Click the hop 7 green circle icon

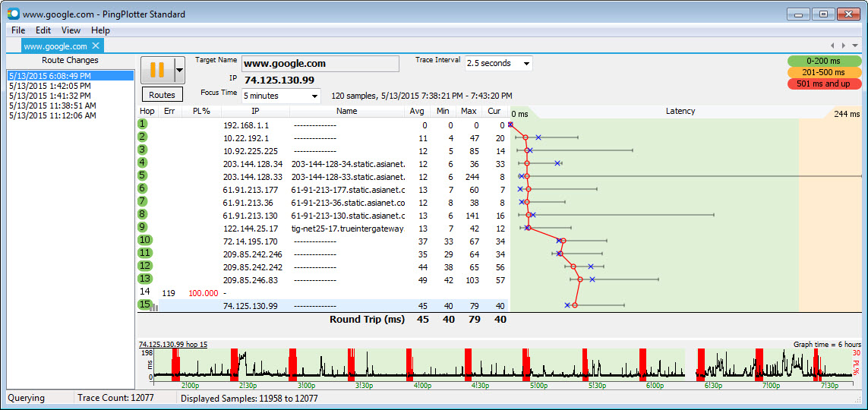coord(144,201)
